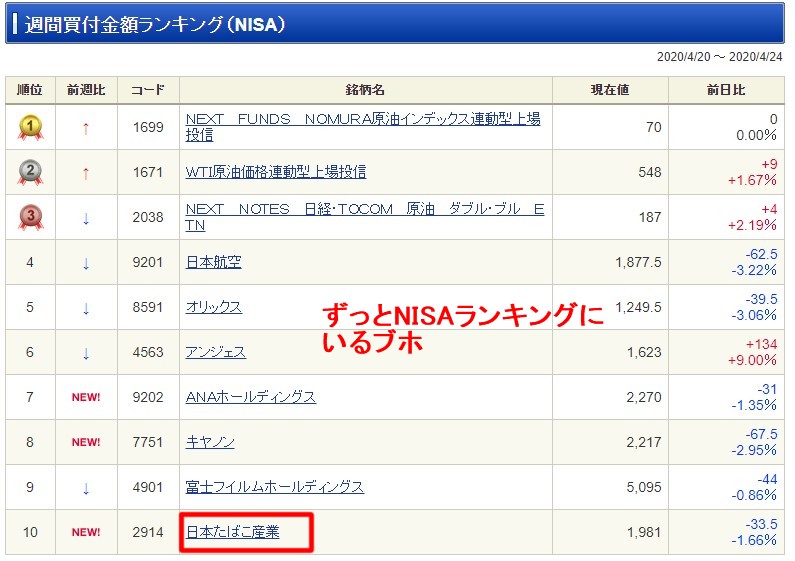
Task: Select code 1671 cell
Action: 148,172
